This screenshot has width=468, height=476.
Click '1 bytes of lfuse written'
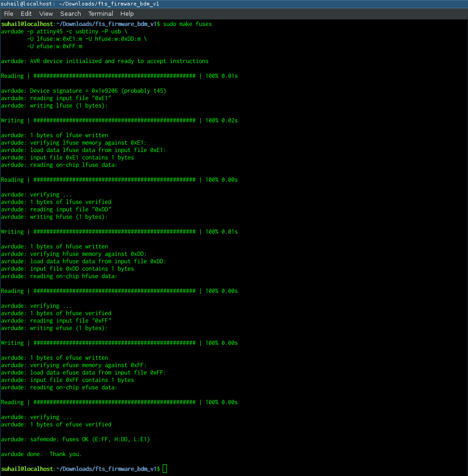(x=69, y=135)
